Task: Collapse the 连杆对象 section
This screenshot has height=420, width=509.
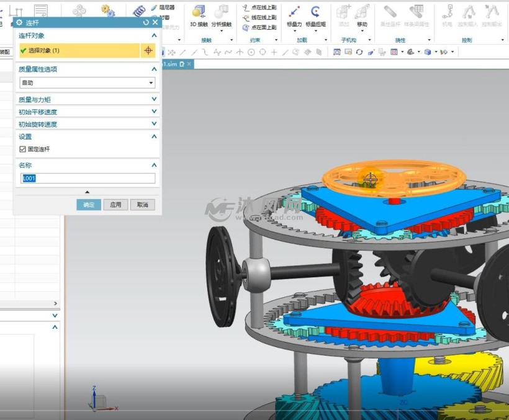Action: pyautogui.click(x=154, y=35)
